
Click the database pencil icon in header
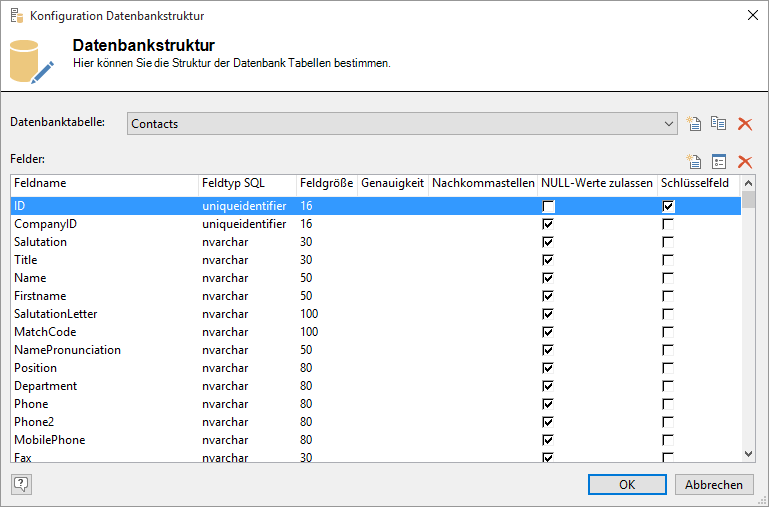[x=31, y=62]
